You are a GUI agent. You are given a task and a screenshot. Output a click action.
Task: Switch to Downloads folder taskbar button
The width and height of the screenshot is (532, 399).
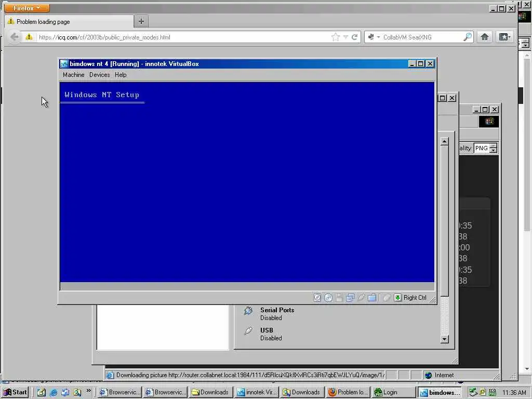tap(211, 392)
